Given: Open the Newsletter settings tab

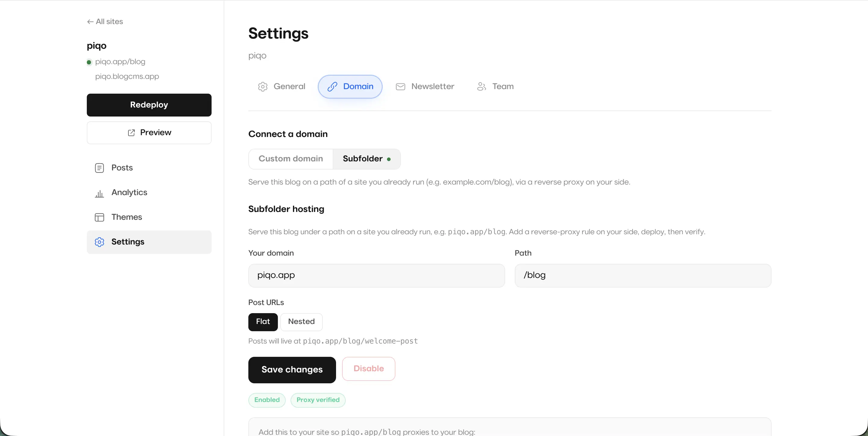Looking at the screenshot, I should [425, 86].
